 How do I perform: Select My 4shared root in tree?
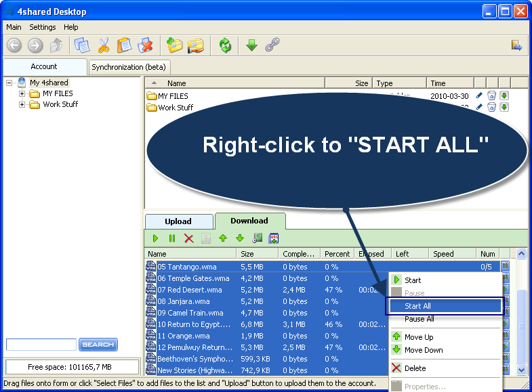point(49,83)
